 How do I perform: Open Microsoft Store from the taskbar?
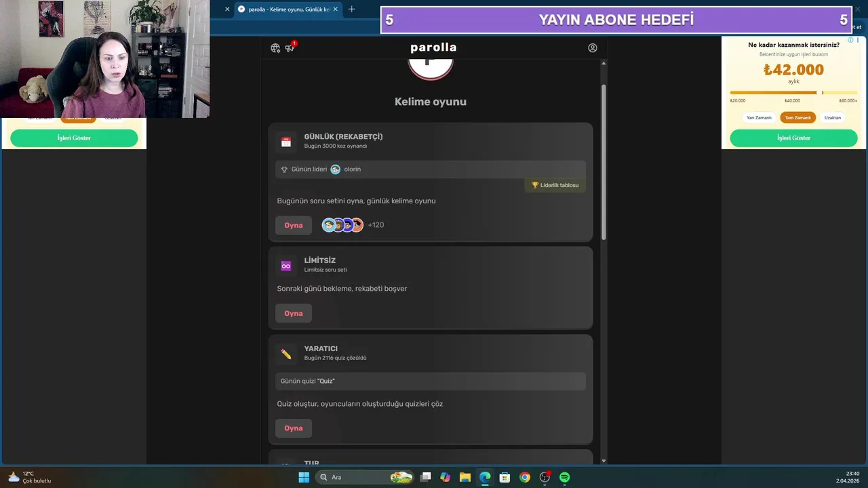(x=505, y=477)
